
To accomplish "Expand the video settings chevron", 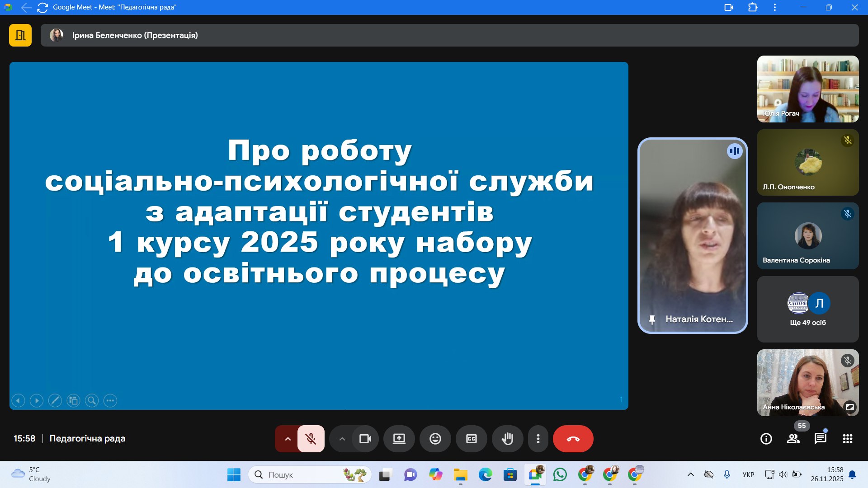I will pos(342,439).
